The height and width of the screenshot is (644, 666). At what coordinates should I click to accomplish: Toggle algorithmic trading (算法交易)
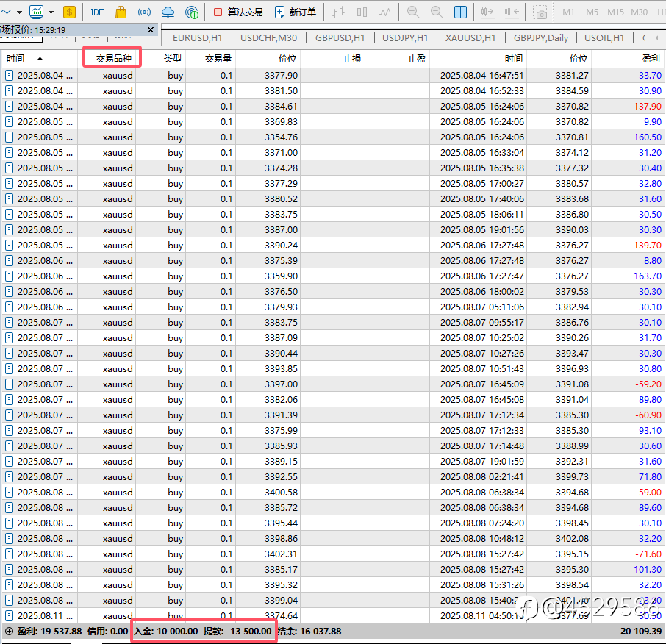(x=237, y=12)
